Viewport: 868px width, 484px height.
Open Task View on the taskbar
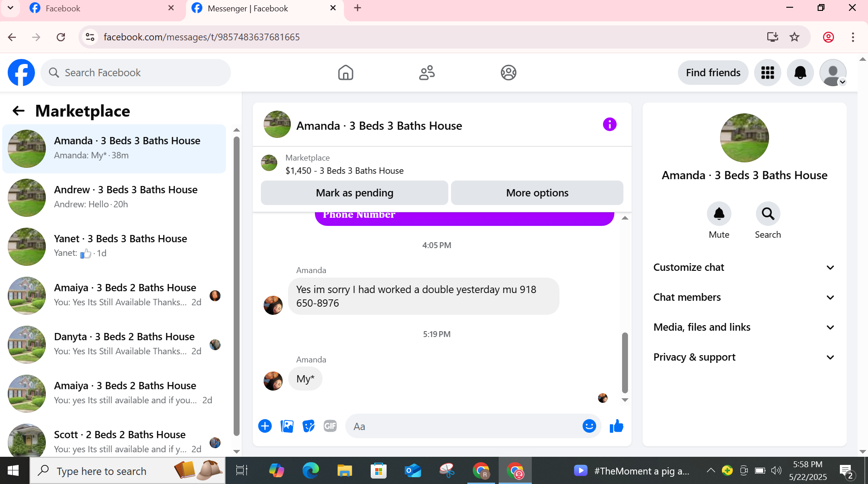[x=241, y=471]
